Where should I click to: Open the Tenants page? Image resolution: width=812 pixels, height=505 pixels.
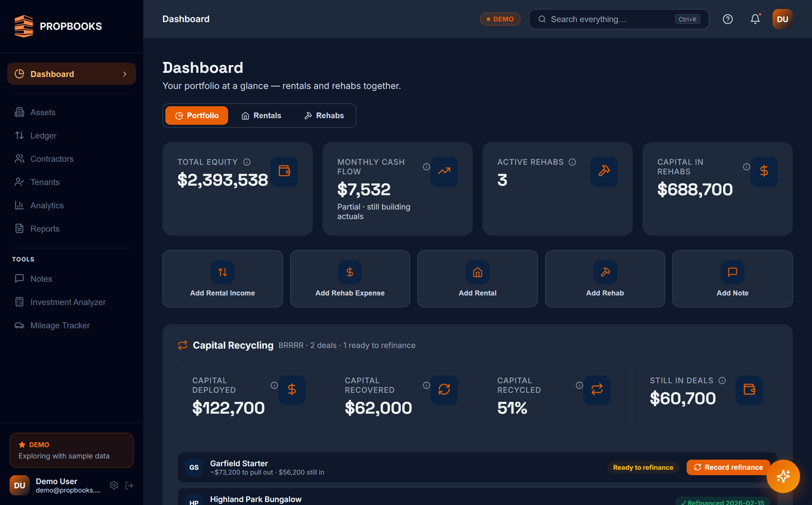(71, 182)
